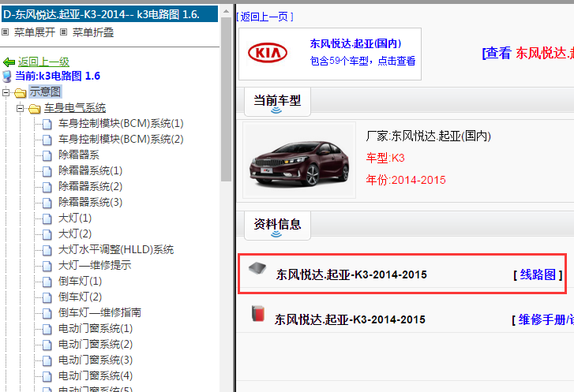Click the document icon beside 电动门窗系统(2)
Screen dimensions: 574x392
pos(47,345)
